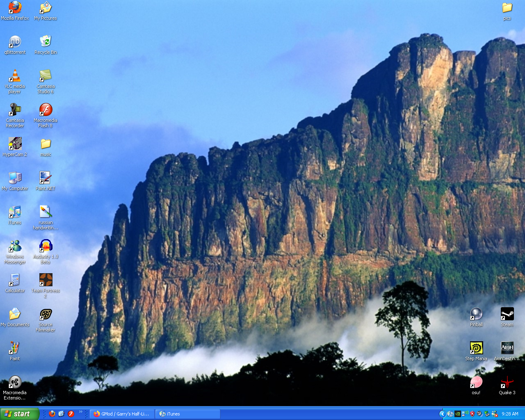The width and height of the screenshot is (525, 420).
Task: Click the taskbar clock showing 9:28 AM
Action: 510,414
